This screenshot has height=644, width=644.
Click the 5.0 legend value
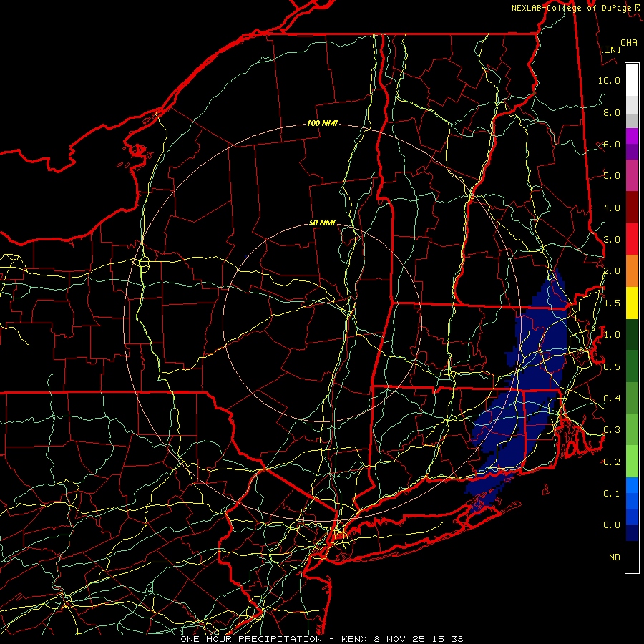[612, 176]
